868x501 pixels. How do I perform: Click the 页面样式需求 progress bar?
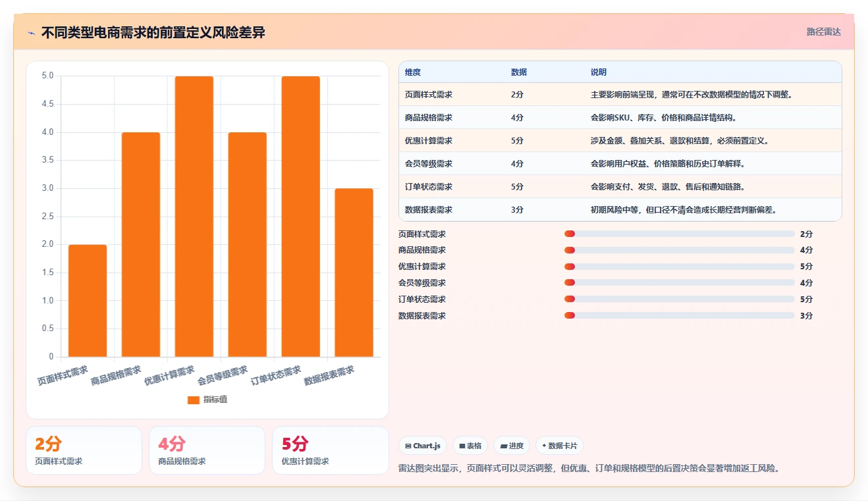[679, 234]
